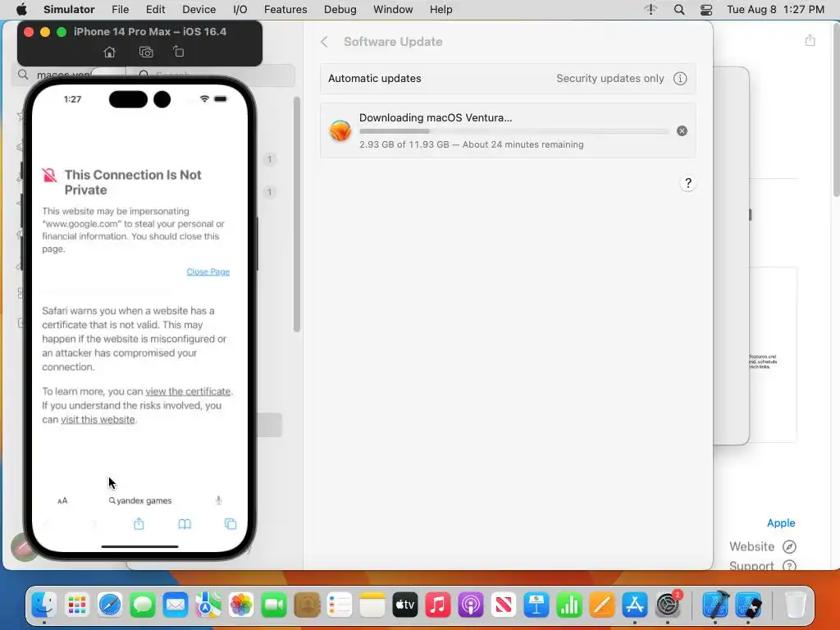Open Reminders from the Dock

(340, 605)
